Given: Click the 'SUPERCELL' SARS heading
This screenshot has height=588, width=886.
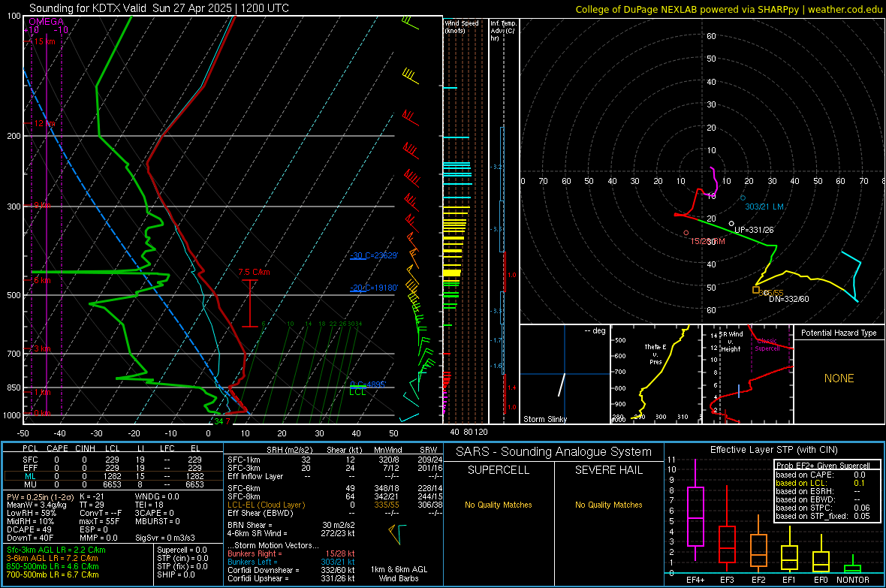Looking at the screenshot, I should click(x=499, y=470).
